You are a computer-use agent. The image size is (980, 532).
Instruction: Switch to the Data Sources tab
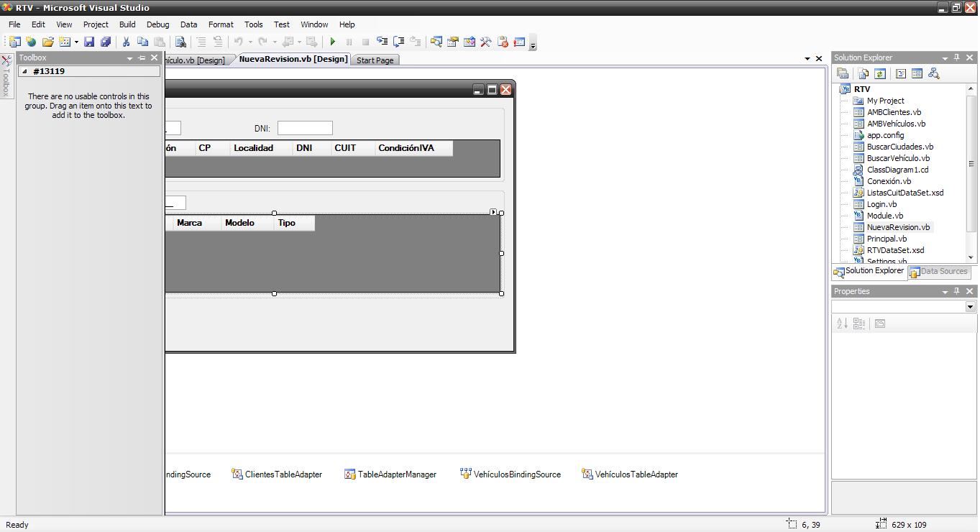coord(939,272)
